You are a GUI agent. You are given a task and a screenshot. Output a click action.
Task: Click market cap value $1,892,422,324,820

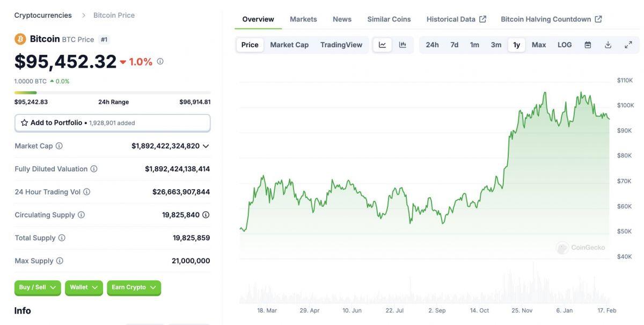(165, 146)
